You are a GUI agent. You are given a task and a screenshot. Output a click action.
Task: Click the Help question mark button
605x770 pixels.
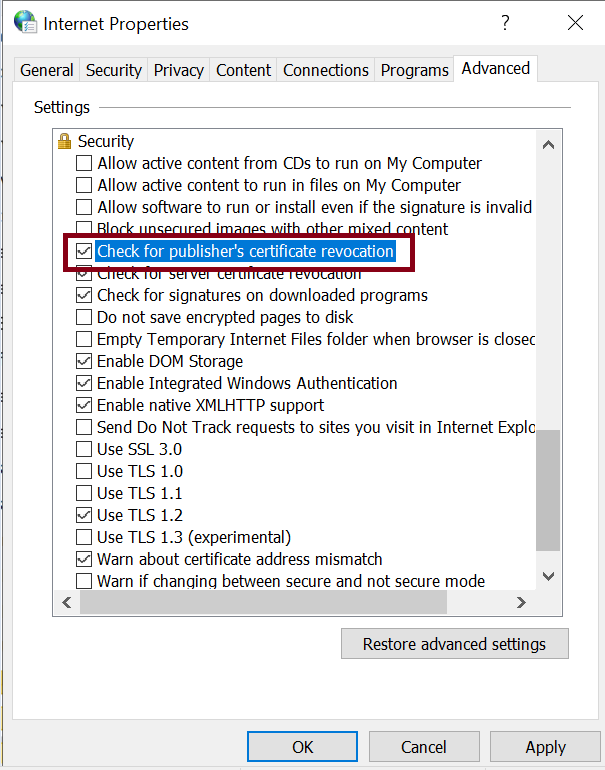point(506,23)
